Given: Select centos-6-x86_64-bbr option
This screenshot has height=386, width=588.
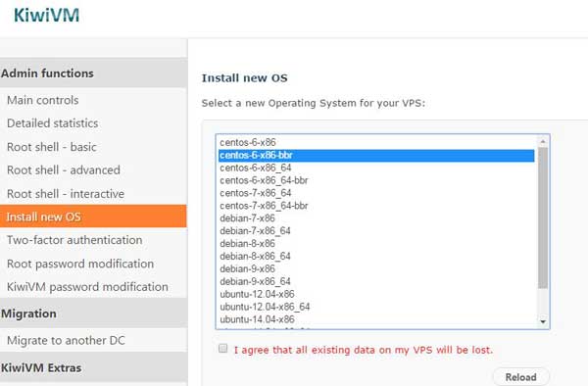Looking at the screenshot, I should (x=376, y=180).
